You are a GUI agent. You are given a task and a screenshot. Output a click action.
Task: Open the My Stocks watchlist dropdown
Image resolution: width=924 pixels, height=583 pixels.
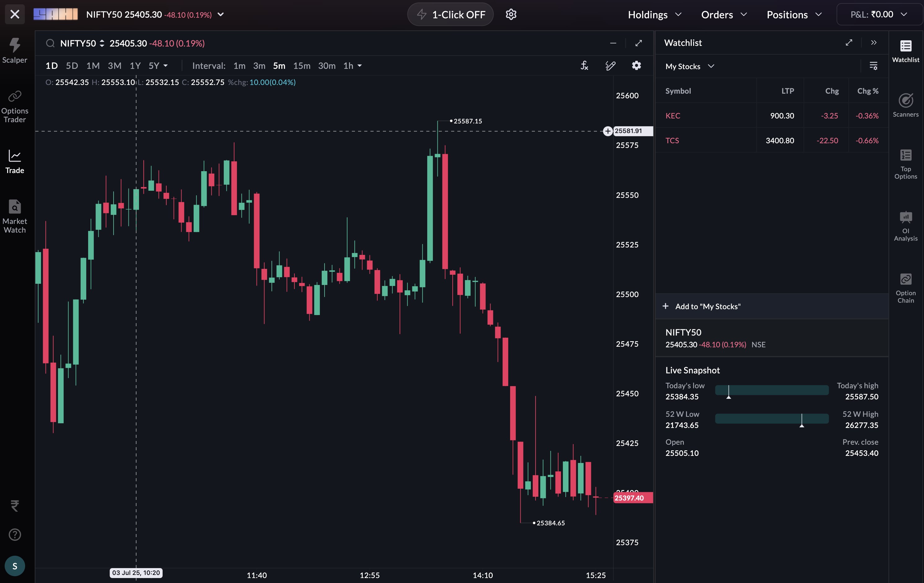(689, 66)
